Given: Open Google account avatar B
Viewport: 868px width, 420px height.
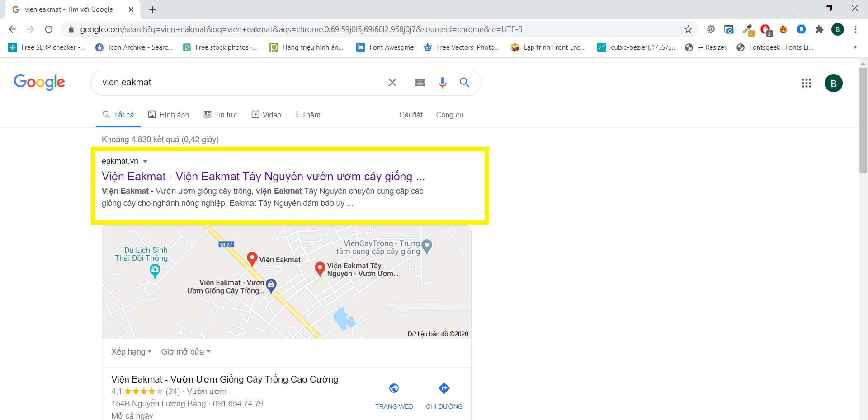Looking at the screenshot, I should click(x=834, y=83).
